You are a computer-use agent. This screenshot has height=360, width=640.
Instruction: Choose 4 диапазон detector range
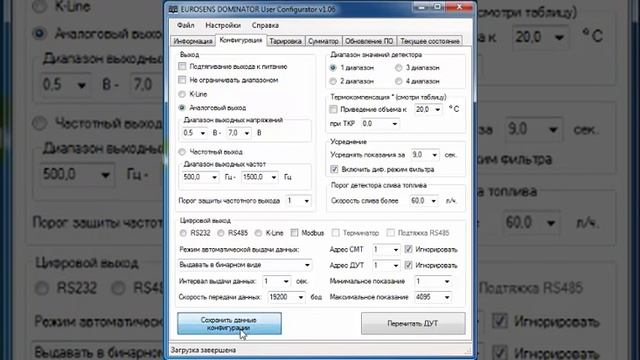pos(398,81)
